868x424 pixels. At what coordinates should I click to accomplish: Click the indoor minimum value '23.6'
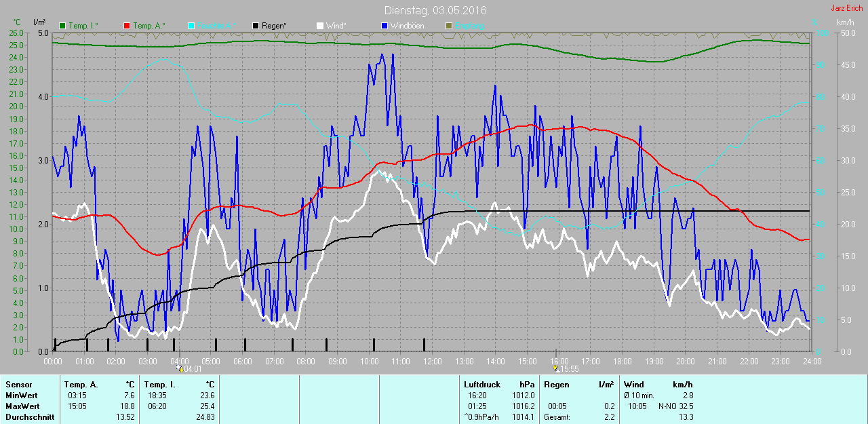(206, 396)
